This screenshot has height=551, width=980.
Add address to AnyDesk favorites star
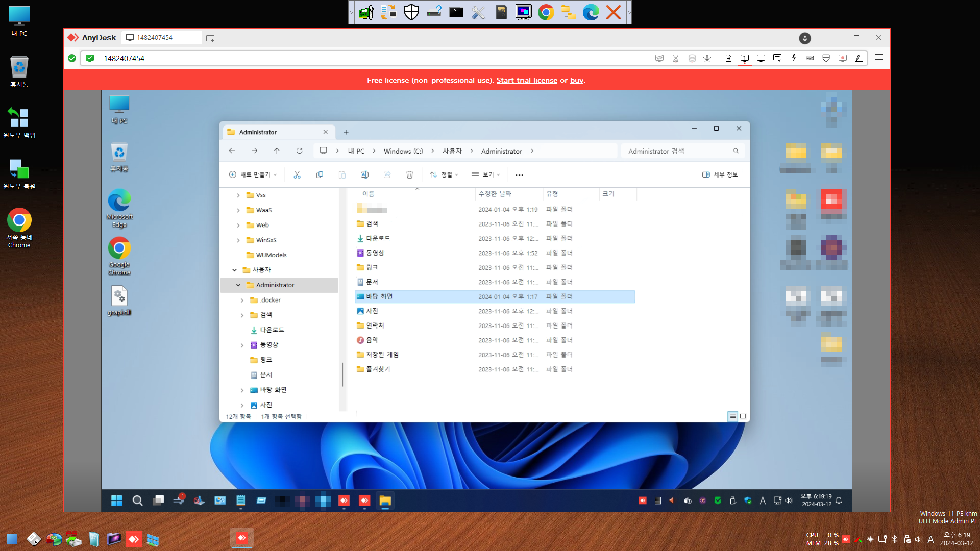tap(707, 58)
